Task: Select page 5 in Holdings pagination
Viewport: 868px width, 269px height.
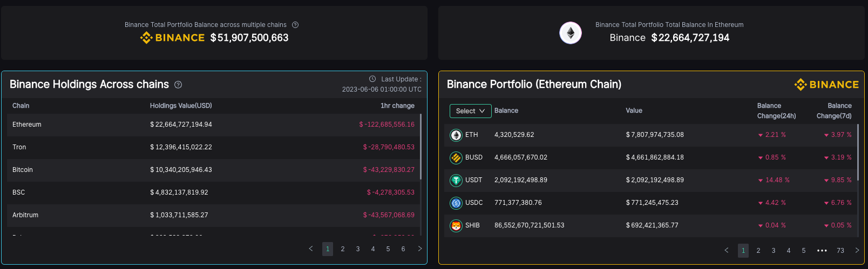Action: [x=388, y=249]
